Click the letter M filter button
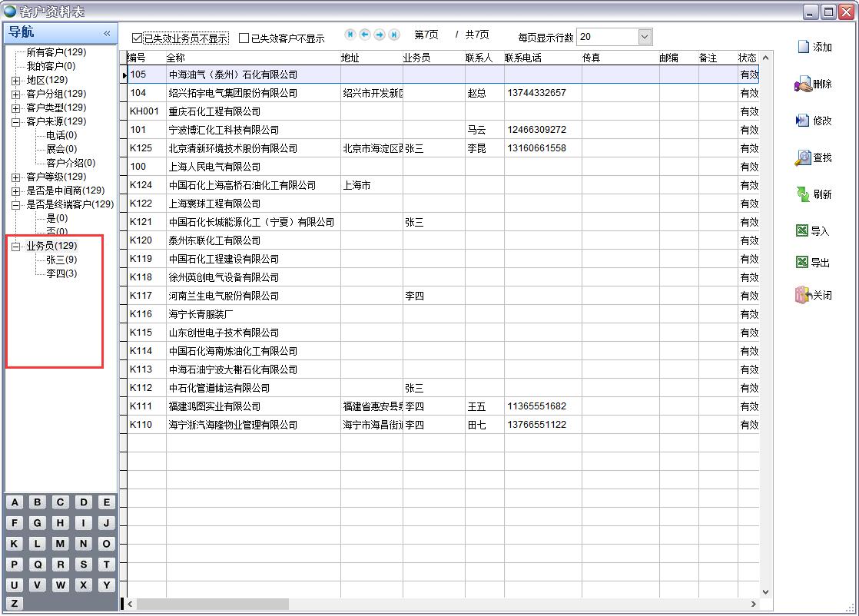This screenshot has height=616, width=859. pos(61,543)
